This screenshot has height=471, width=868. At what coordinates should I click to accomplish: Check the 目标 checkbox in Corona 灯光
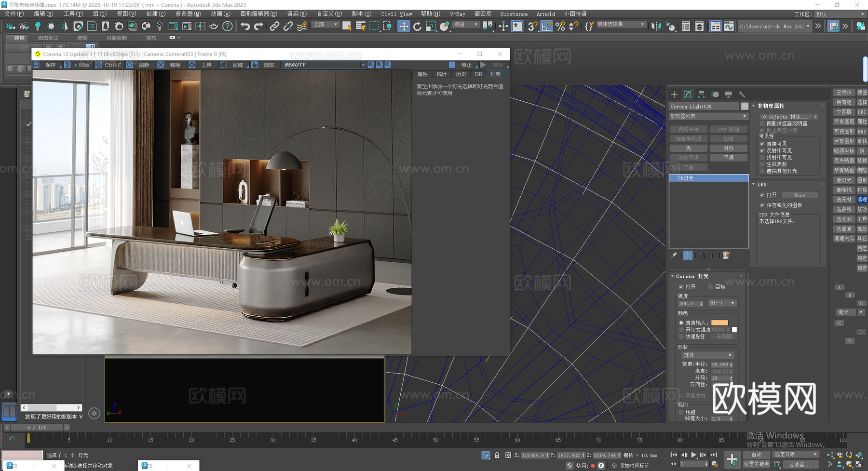tap(711, 286)
